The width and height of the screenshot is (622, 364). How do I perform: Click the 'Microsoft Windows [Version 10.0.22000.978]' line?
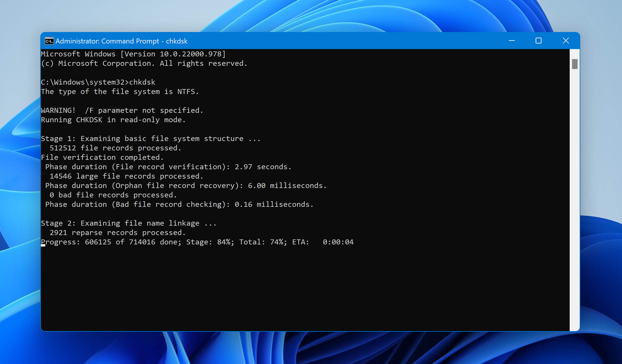133,54
